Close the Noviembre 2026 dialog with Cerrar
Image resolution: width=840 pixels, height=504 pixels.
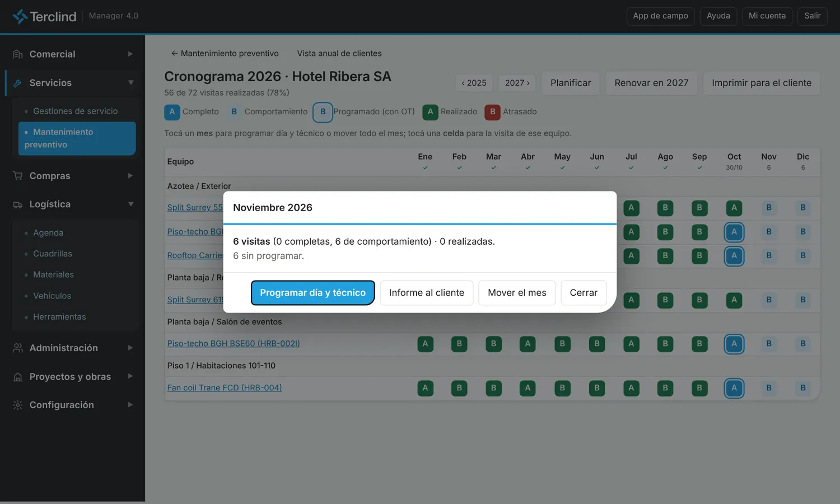tap(584, 293)
